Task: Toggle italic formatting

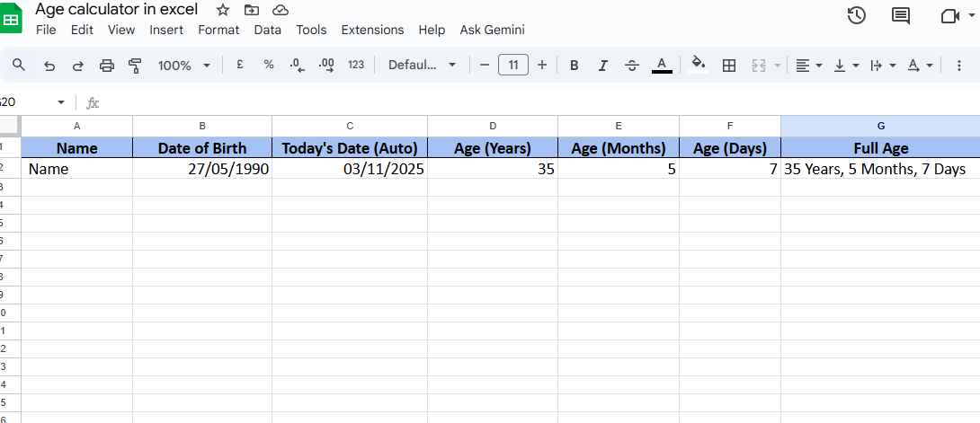Action: tap(603, 66)
